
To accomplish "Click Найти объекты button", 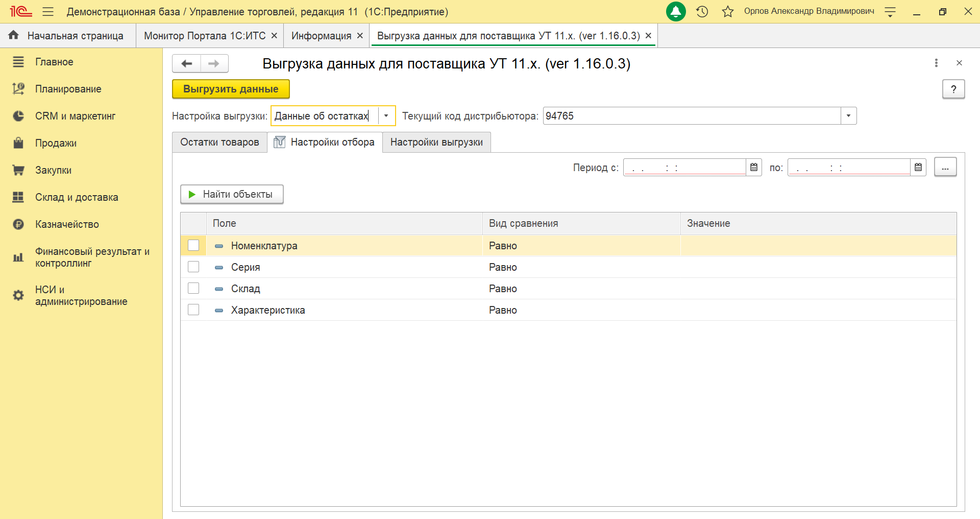I will click(232, 194).
